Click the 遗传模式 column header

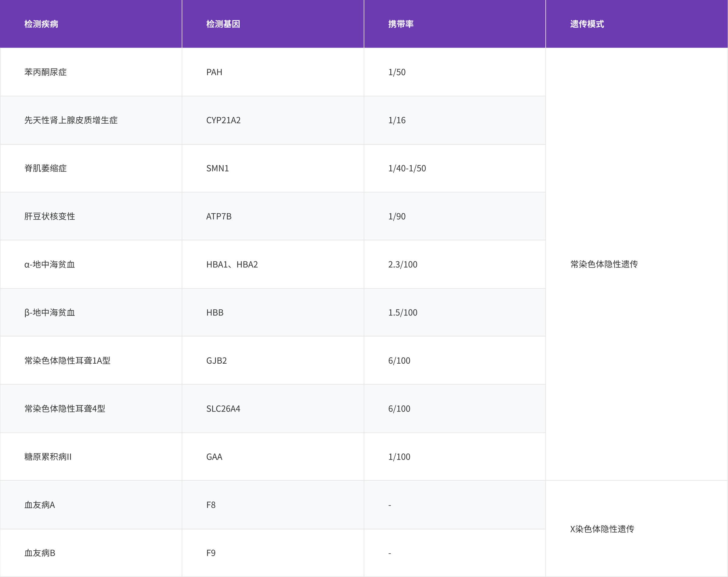[587, 24]
